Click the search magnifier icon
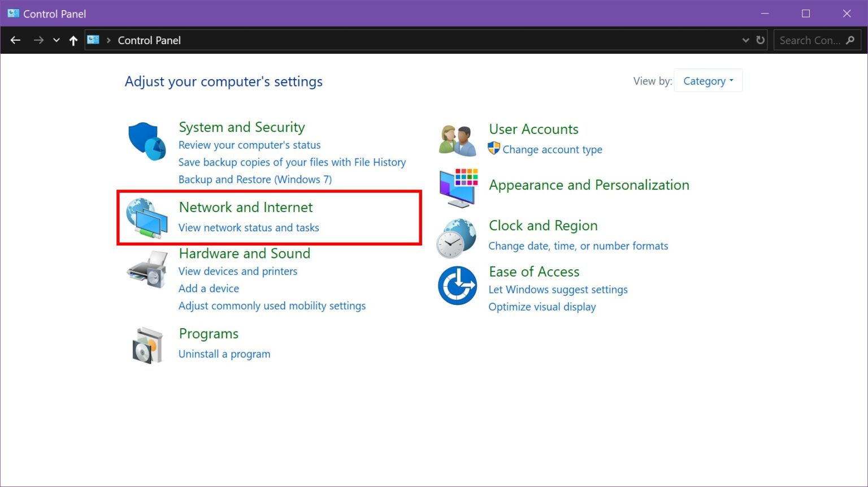The image size is (868, 487). (850, 40)
